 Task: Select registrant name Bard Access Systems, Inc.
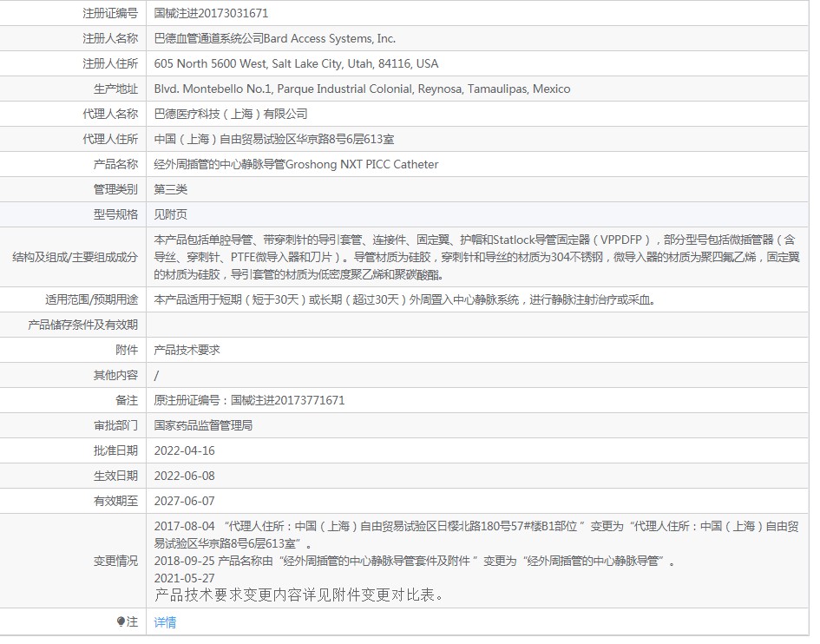coord(330,38)
